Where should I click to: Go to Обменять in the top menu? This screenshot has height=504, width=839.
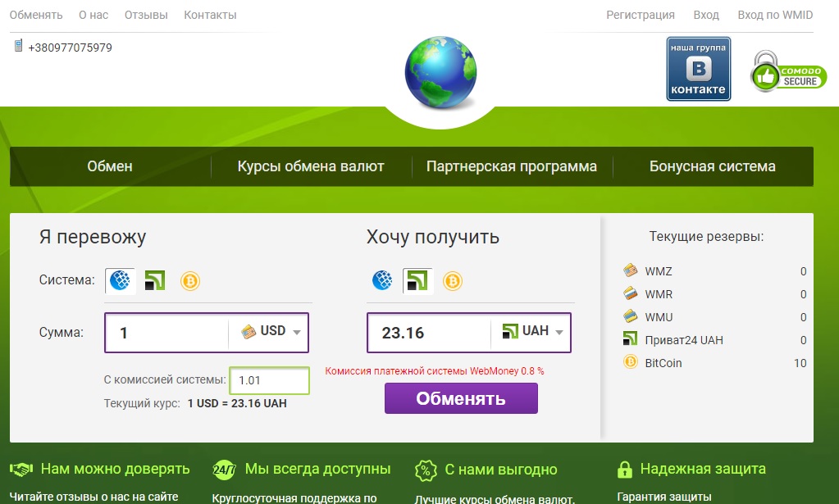pos(36,15)
